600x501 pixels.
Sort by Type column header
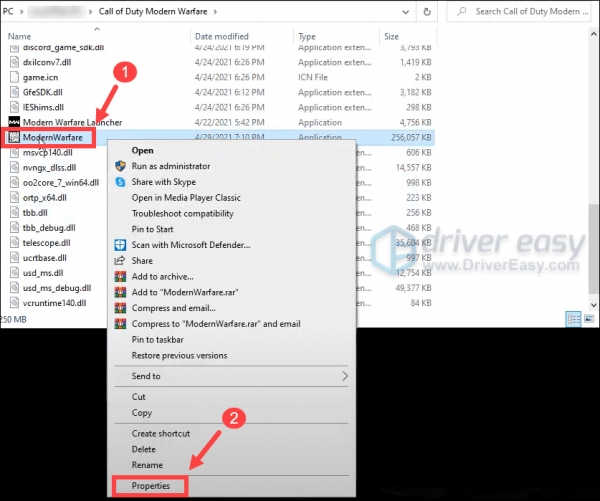[307, 36]
